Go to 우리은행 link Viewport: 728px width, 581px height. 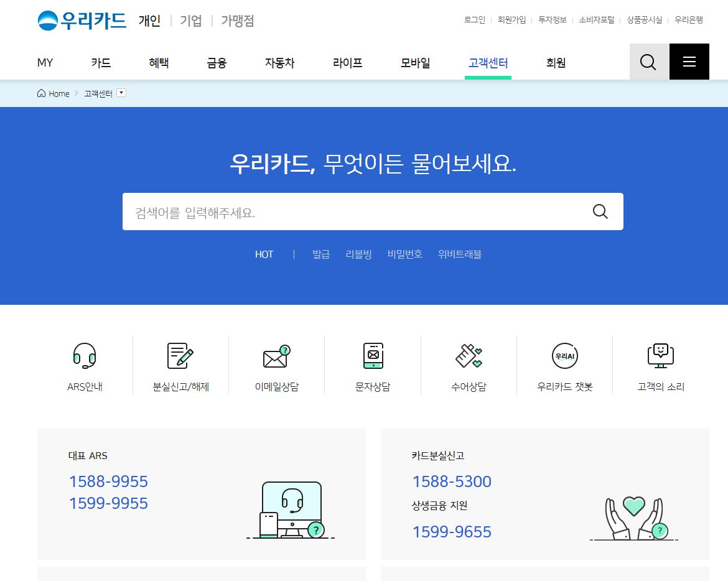pyautogui.click(x=689, y=20)
